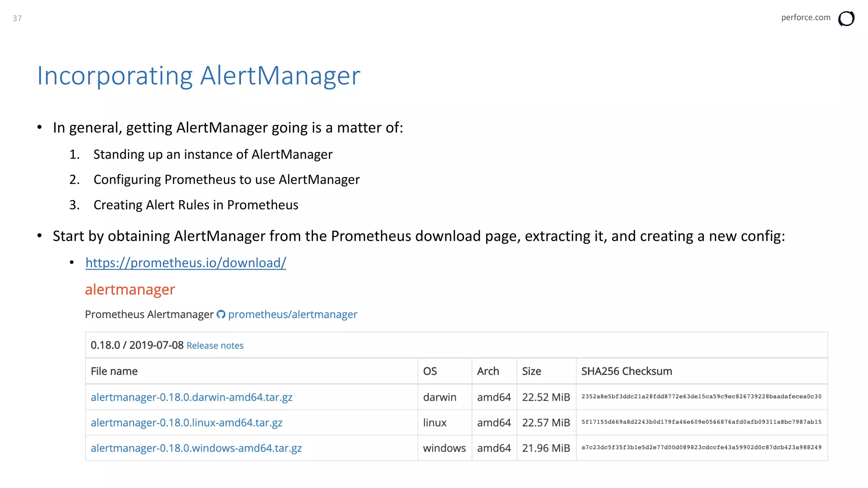Download alertmanager linux-amd64 tar.gz file
Image resolution: width=868 pixels, height=488 pixels.
186,423
